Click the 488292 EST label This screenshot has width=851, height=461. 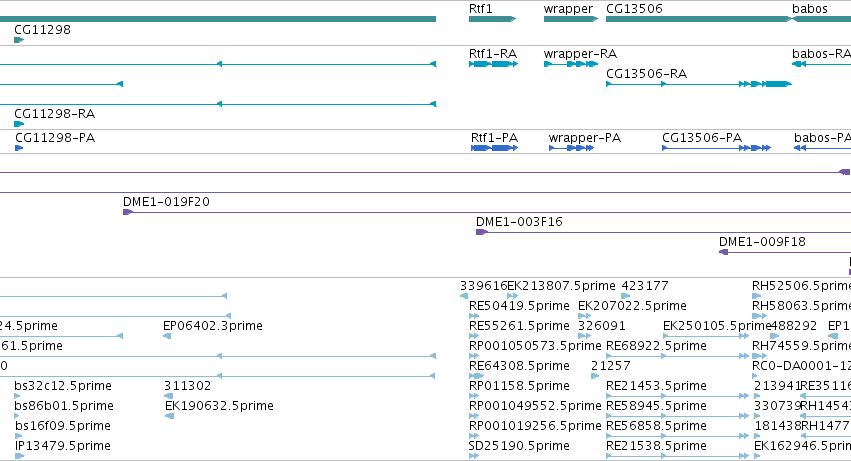[x=794, y=325]
